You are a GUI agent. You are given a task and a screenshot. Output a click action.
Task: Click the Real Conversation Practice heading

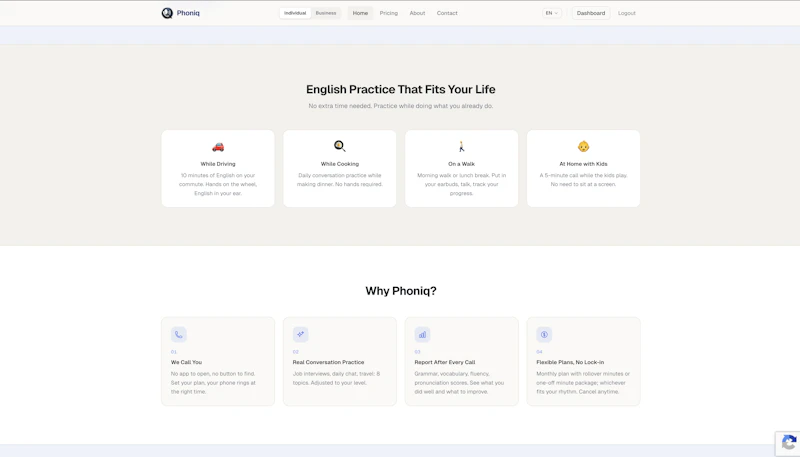[x=328, y=362]
